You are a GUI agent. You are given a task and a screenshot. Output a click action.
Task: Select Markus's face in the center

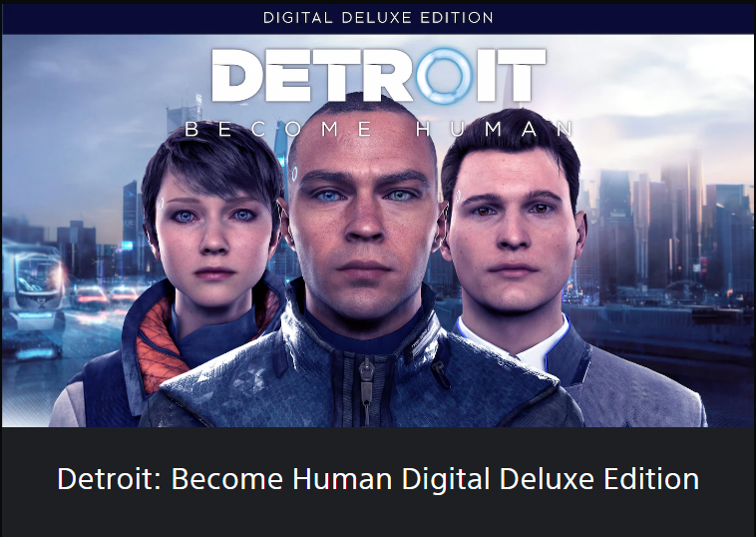point(364,218)
